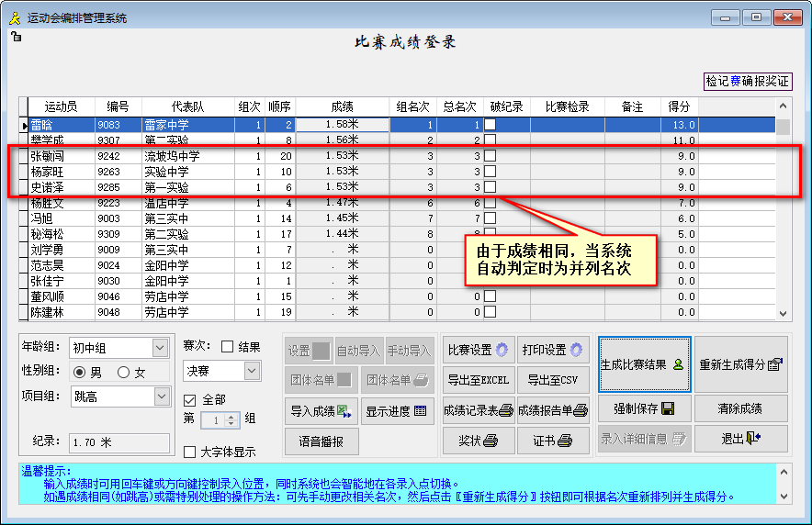
Task: Toggle 破纪录 checkbox for 董风顺
Action: click(490, 296)
